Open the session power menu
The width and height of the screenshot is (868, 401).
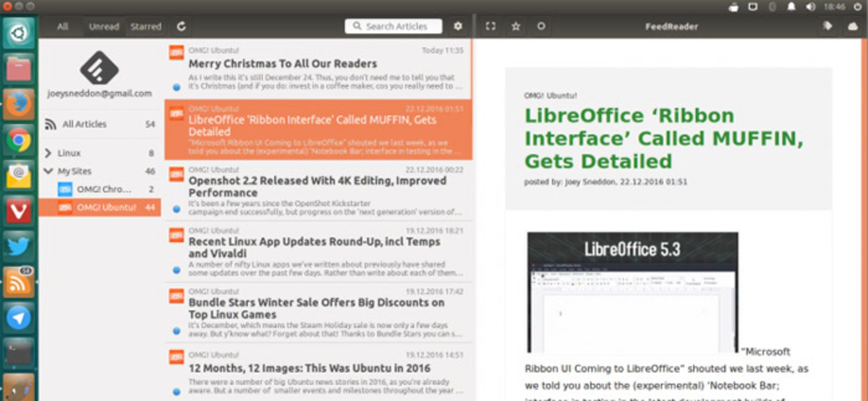click(857, 7)
